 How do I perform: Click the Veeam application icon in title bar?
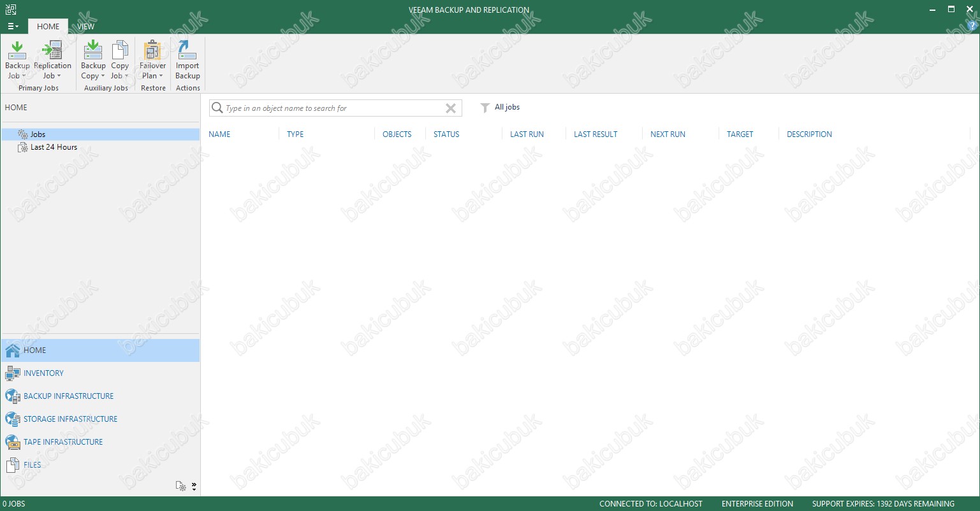(10, 9)
